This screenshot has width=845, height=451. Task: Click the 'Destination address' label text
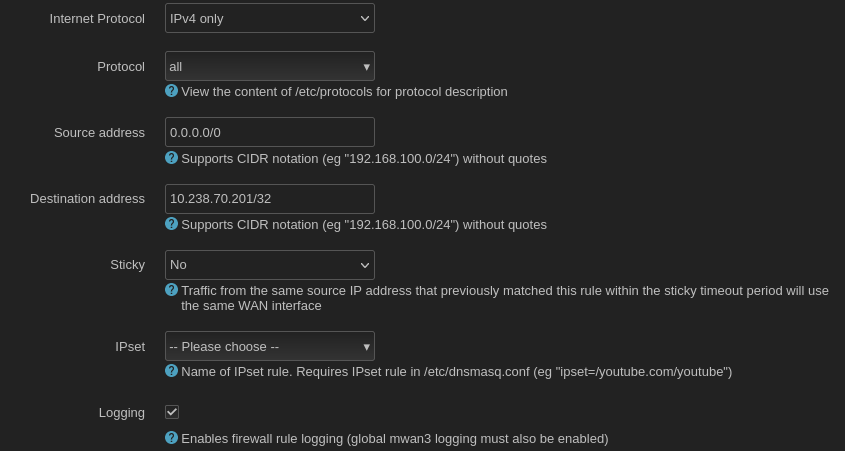click(x=87, y=199)
